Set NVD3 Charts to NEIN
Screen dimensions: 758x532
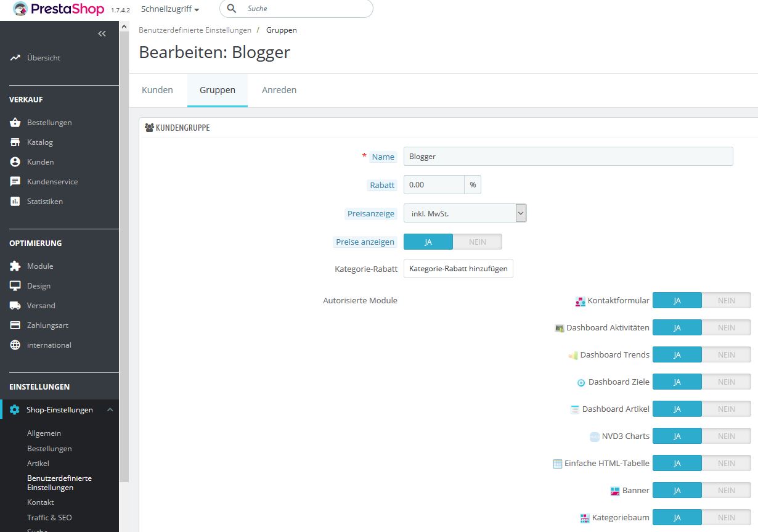pos(727,436)
